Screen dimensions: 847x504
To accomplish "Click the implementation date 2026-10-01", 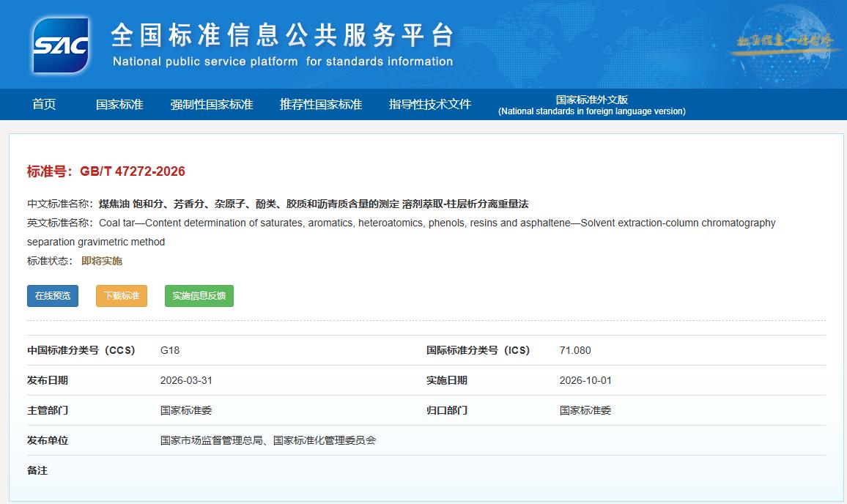I will pyautogui.click(x=585, y=380).
